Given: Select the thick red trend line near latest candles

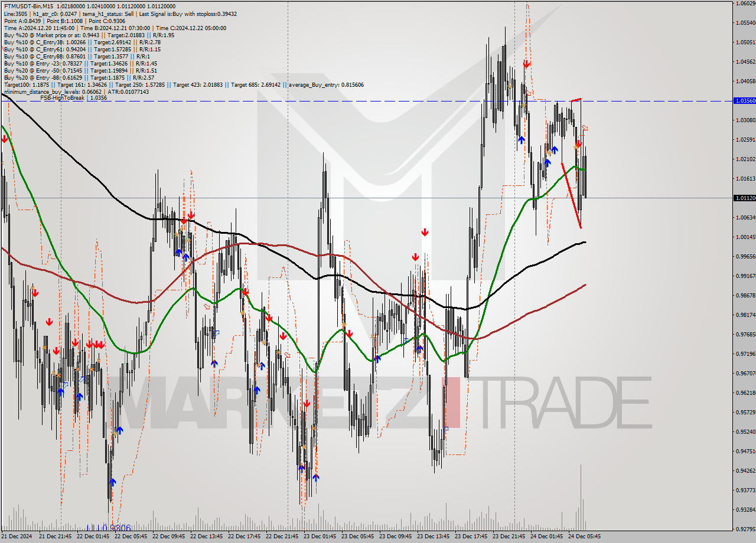Looking at the screenshot, I should pos(571,195).
